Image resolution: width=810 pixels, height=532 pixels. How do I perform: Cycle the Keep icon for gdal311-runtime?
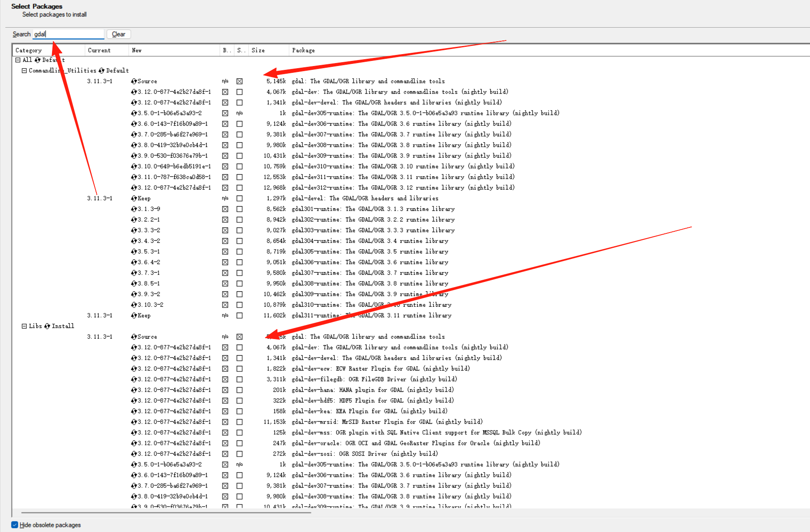[x=134, y=316]
